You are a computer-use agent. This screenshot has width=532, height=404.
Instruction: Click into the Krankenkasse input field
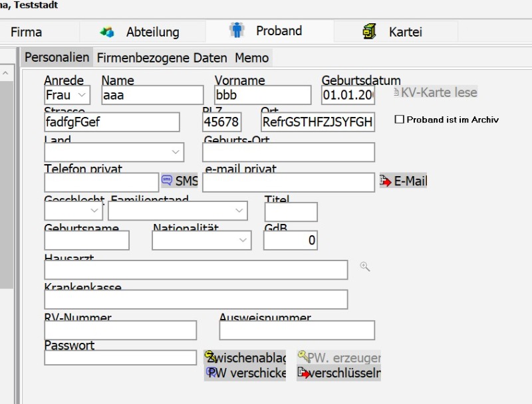pos(196,300)
